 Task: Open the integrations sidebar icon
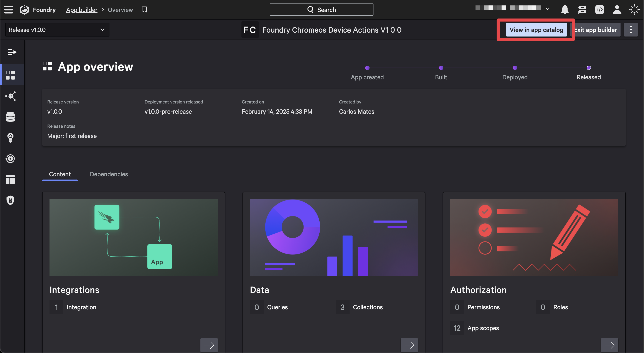pos(10,96)
